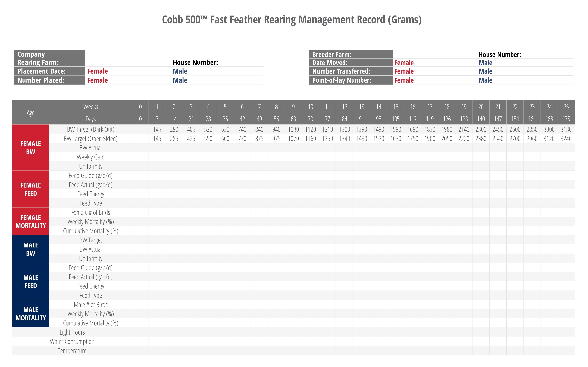Click 'House Number:' next to Rearing Farm

(195, 62)
